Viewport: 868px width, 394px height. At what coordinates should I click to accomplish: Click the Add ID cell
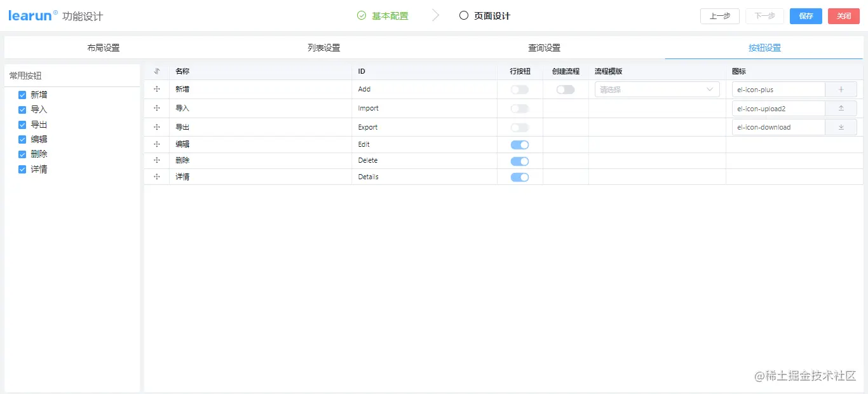pos(424,90)
